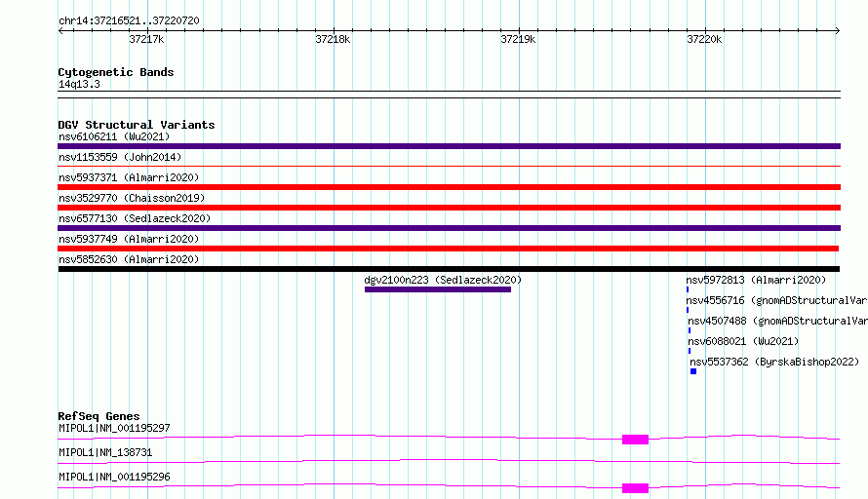The width and height of the screenshot is (868, 499).
Task: Click the nsv5972813 (Almarri2020) label
Action: point(756,280)
